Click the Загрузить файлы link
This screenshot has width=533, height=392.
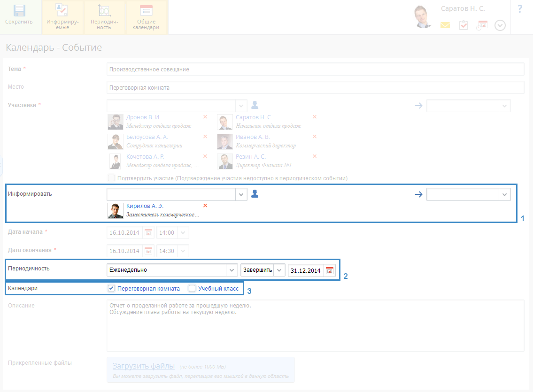[143, 366]
